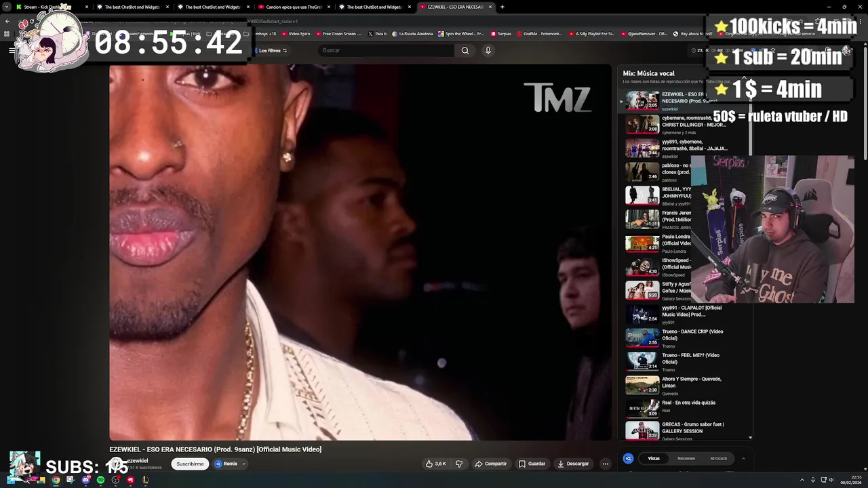The height and width of the screenshot is (488, 868).
Task: Play yyy891 - CLAPALOT thumbnail
Action: [642, 314]
